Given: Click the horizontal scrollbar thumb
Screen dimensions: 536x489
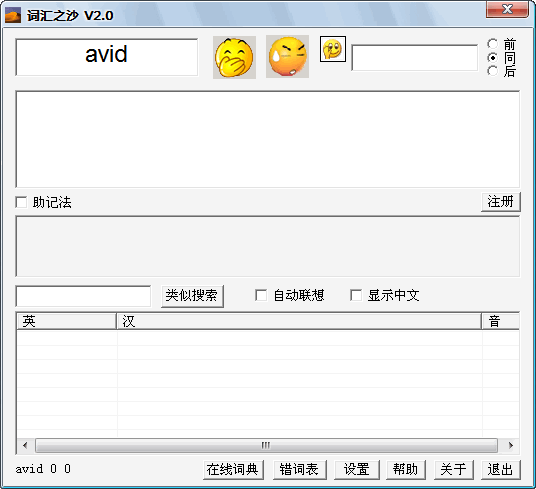Looking at the screenshot, I should [266, 445].
